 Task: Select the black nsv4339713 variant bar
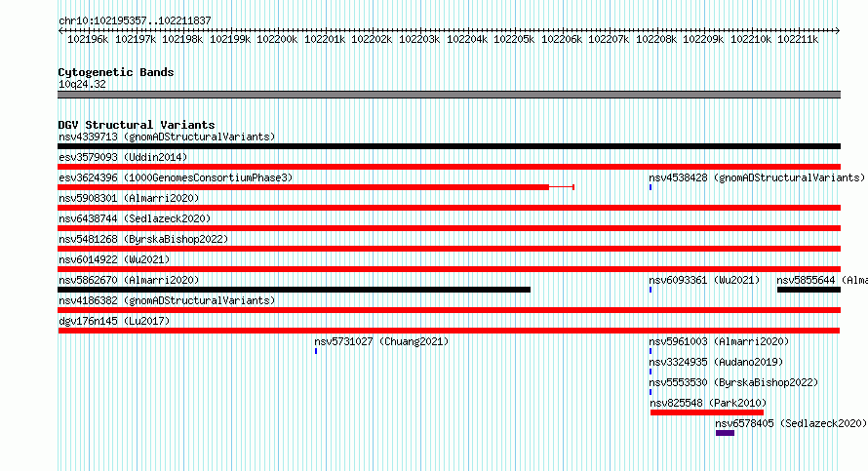[x=449, y=146]
